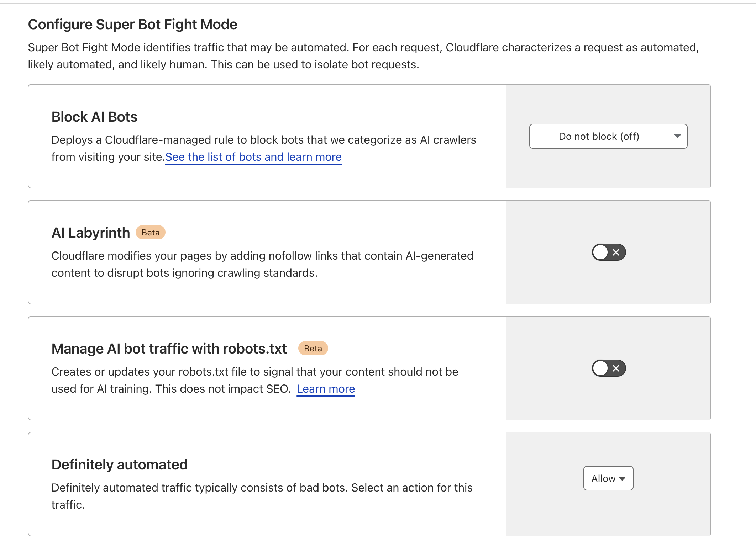Click the Beta badge next to robots.txt heading

(313, 349)
